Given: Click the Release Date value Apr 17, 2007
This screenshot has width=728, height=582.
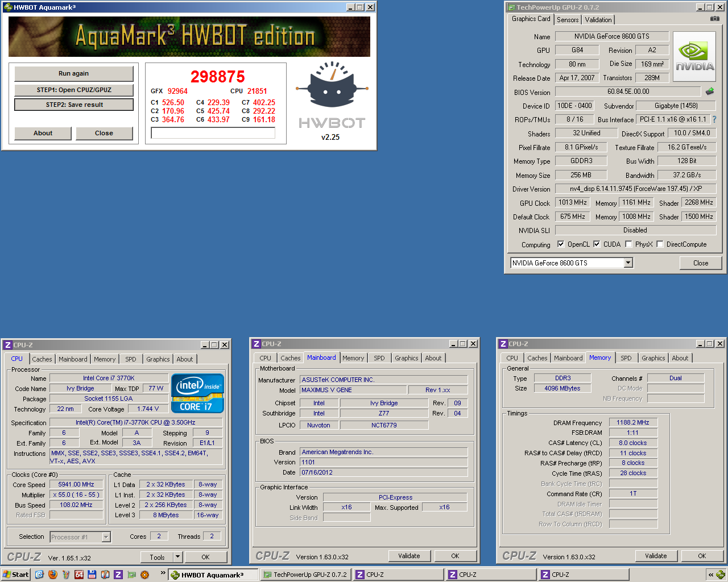Looking at the screenshot, I should 577,78.
